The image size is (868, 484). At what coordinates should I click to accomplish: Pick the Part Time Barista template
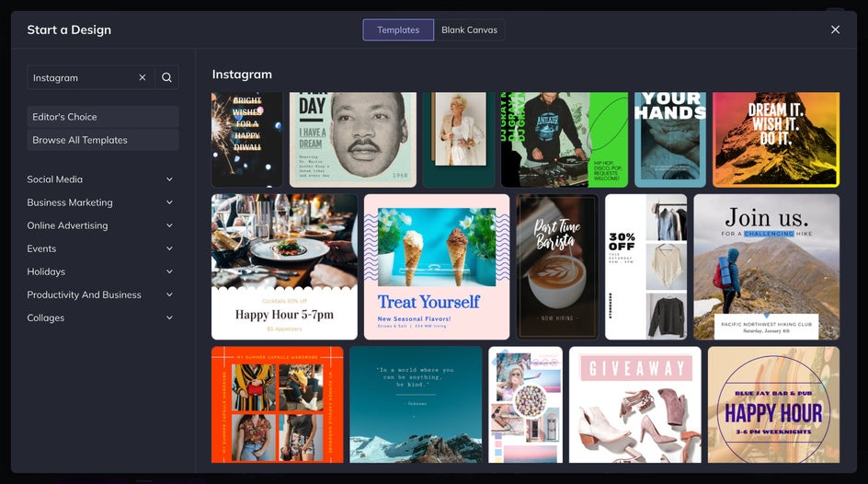click(557, 267)
